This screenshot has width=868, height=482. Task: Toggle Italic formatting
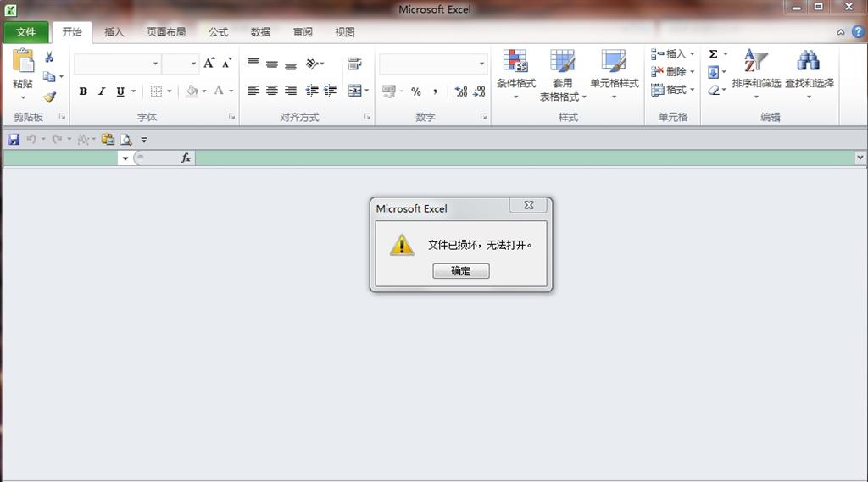tap(102, 91)
